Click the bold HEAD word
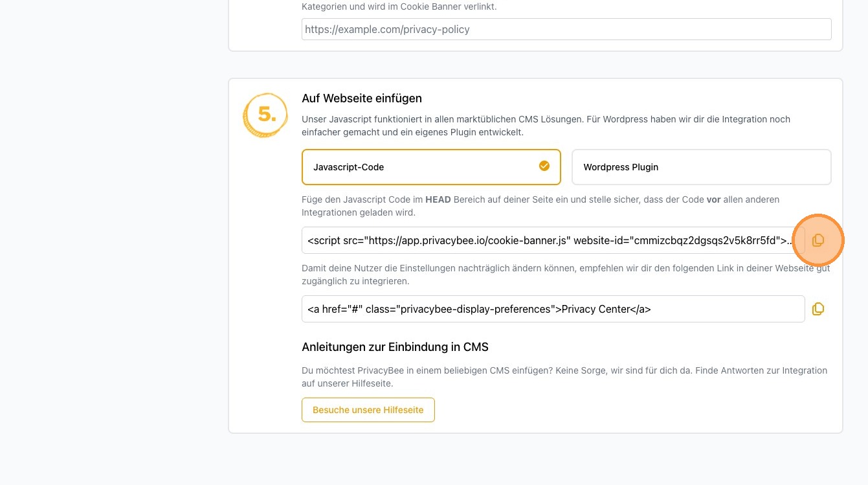 point(438,199)
